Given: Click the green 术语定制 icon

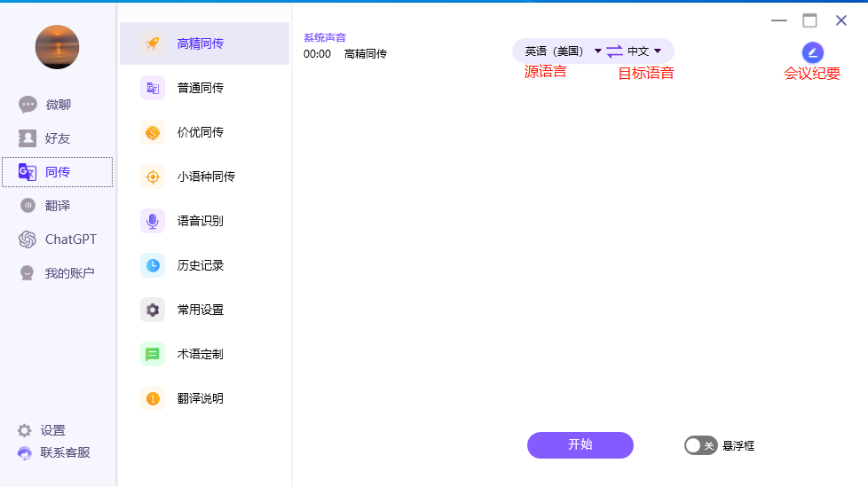Looking at the screenshot, I should point(153,354).
